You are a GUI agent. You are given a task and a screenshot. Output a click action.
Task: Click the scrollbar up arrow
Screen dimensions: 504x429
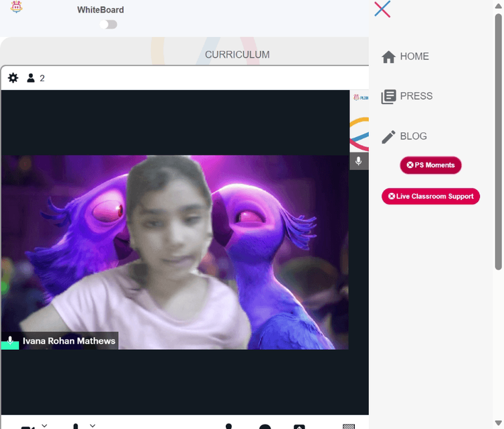point(498,6)
